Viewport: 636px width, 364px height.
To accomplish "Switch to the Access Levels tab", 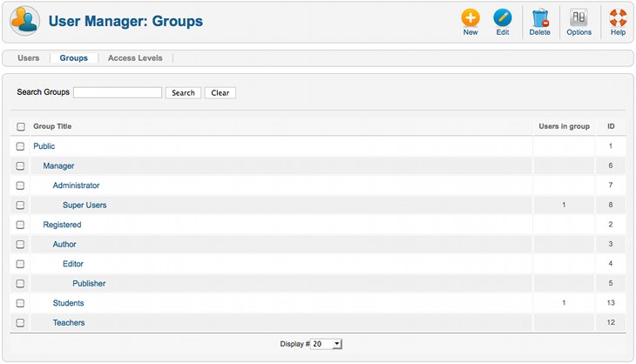I will (135, 58).
